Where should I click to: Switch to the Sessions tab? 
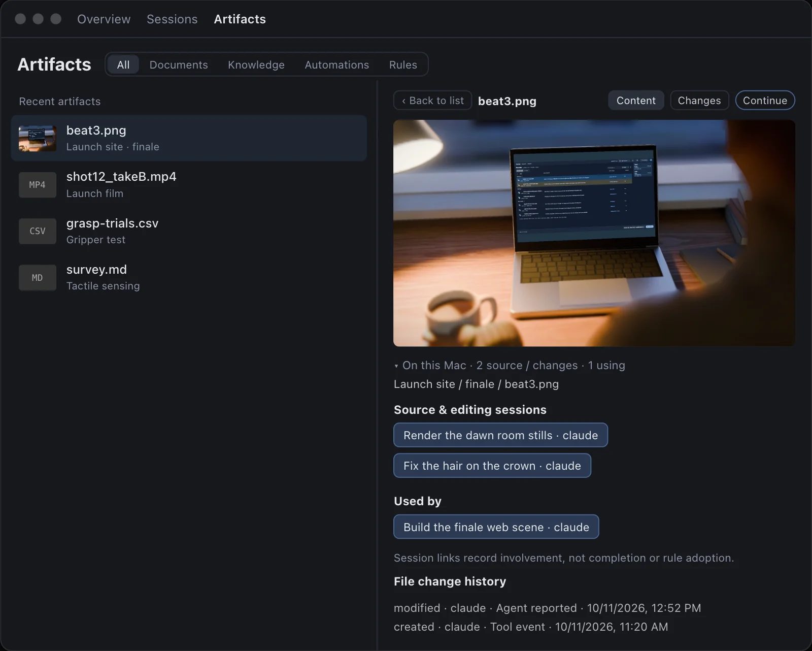(172, 19)
